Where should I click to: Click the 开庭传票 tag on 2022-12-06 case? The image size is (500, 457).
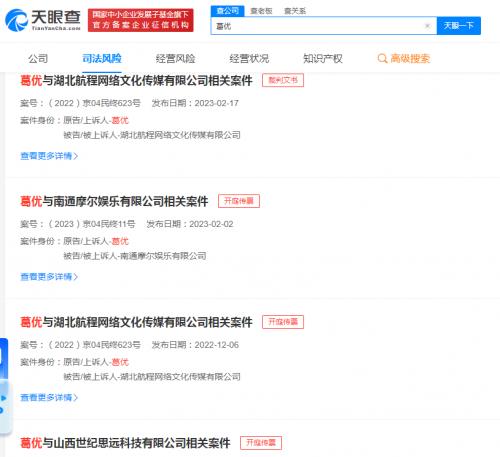click(283, 322)
